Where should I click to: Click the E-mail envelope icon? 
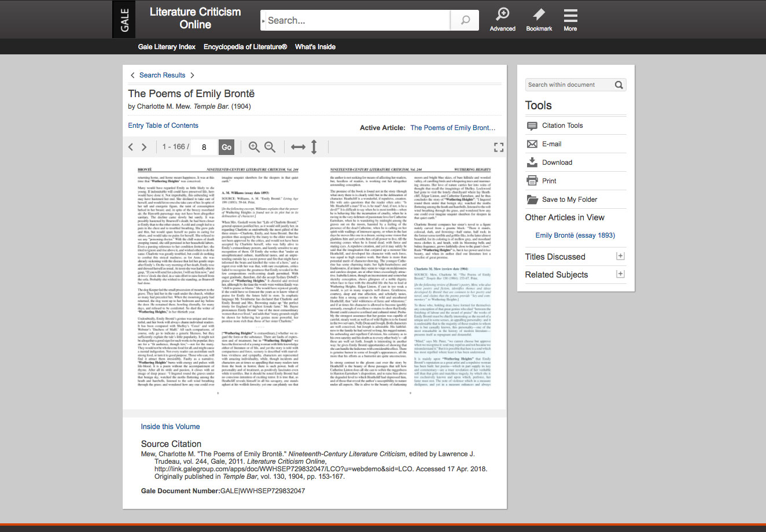pos(532,144)
